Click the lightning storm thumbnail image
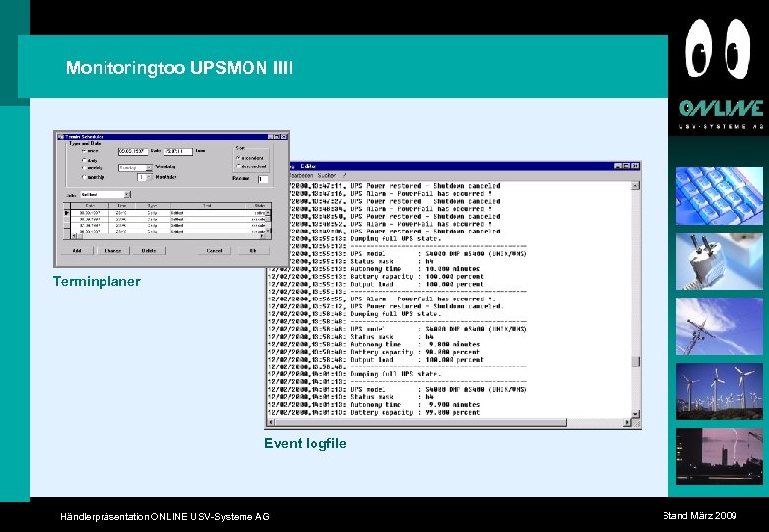 pos(720,456)
